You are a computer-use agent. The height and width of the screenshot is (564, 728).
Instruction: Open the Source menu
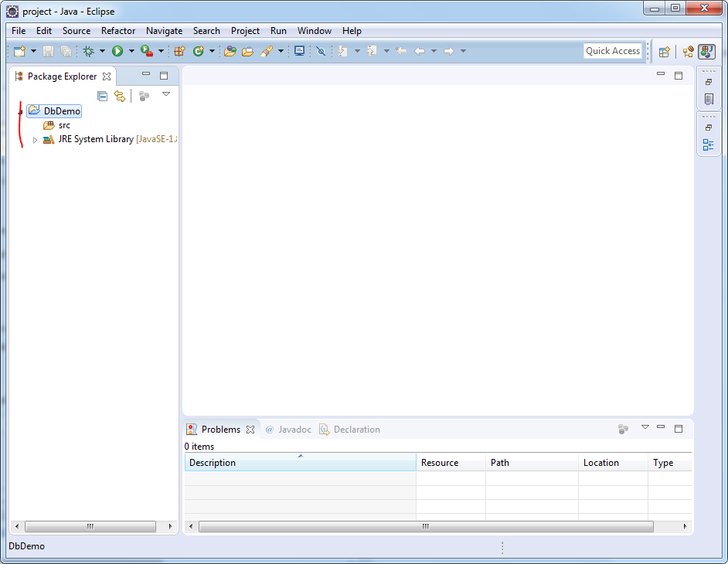[77, 31]
